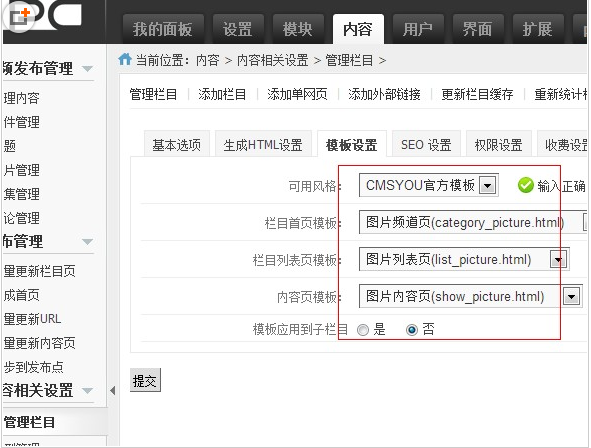Click the home icon in breadcrumb
591x448 pixels.
click(x=125, y=59)
